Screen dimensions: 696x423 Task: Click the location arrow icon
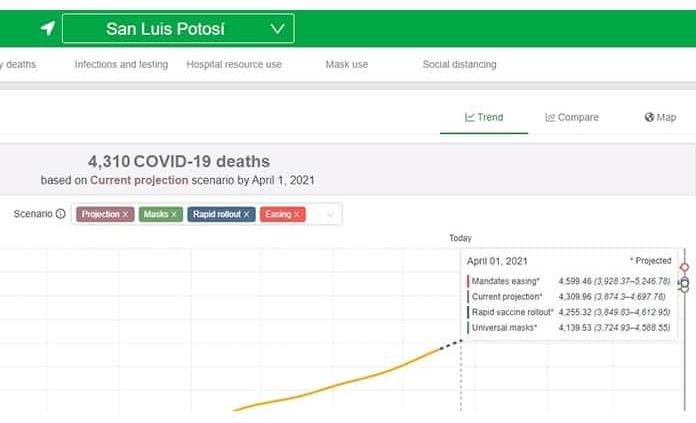pyautogui.click(x=47, y=29)
